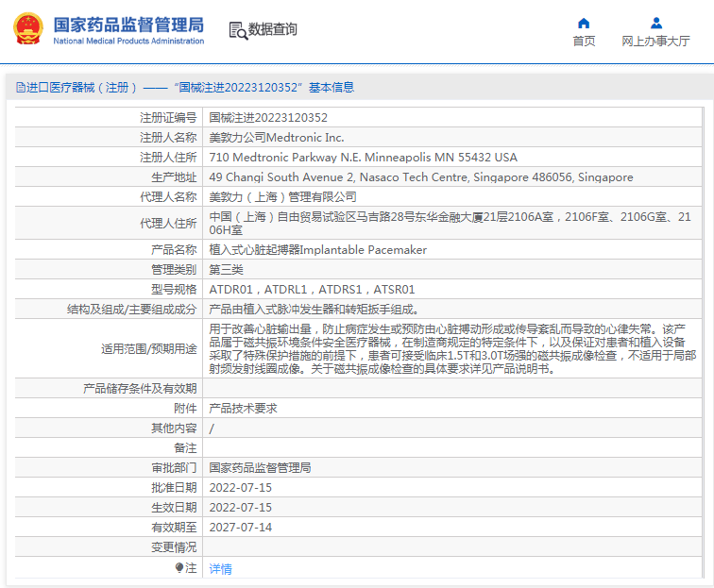This screenshot has height=588, width=714.
Task: Click the national emblem logo
Action: point(28,29)
